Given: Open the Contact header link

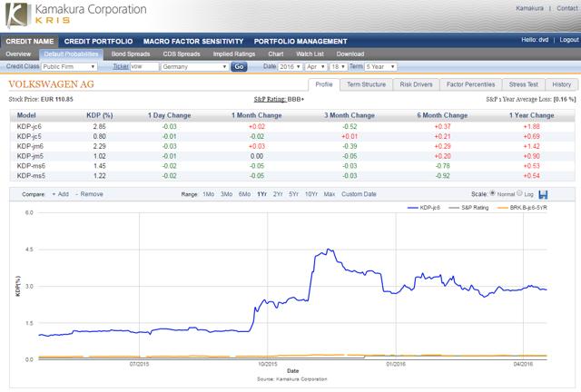Looking at the screenshot, I should [566, 8].
